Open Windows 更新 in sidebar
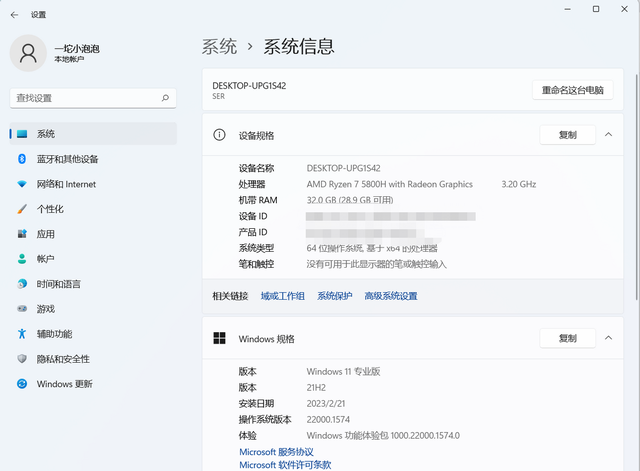This screenshot has width=640, height=471. [64, 384]
